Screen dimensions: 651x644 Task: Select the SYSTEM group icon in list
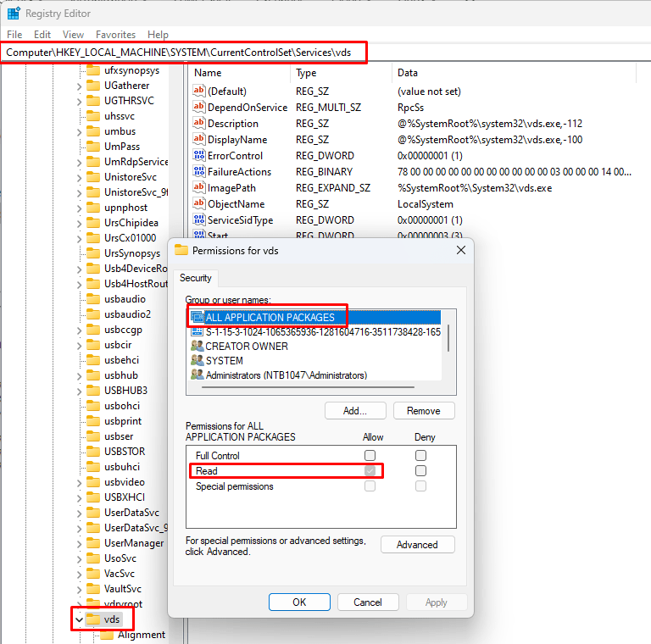(198, 361)
